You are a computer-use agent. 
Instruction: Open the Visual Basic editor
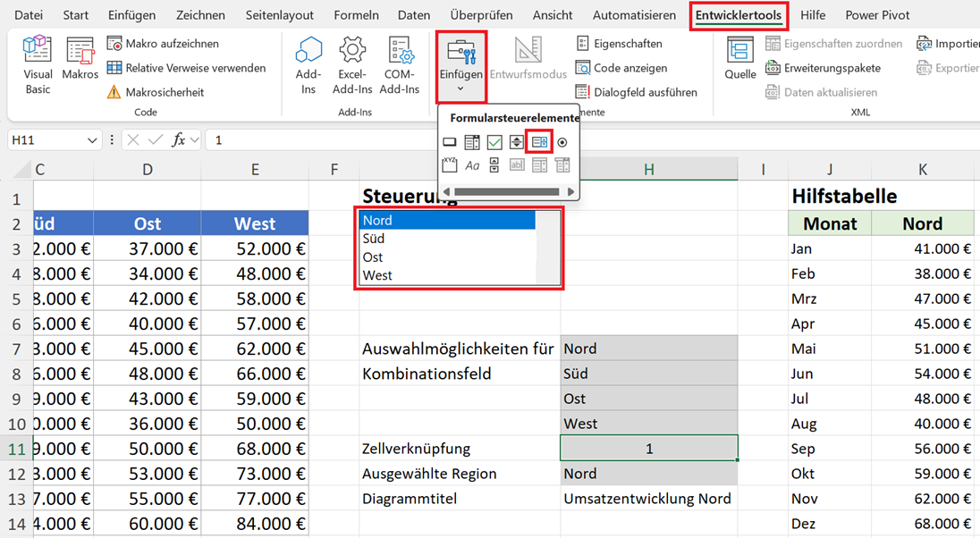pos(38,65)
